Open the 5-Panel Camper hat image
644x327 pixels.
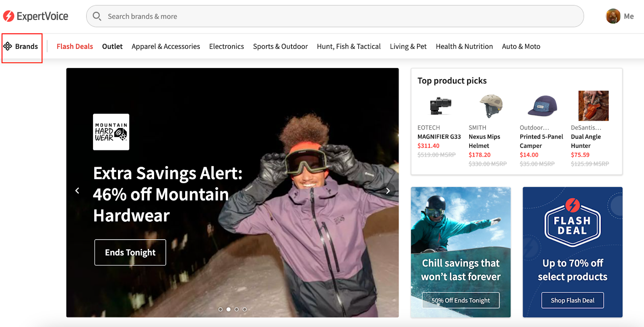point(542,106)
